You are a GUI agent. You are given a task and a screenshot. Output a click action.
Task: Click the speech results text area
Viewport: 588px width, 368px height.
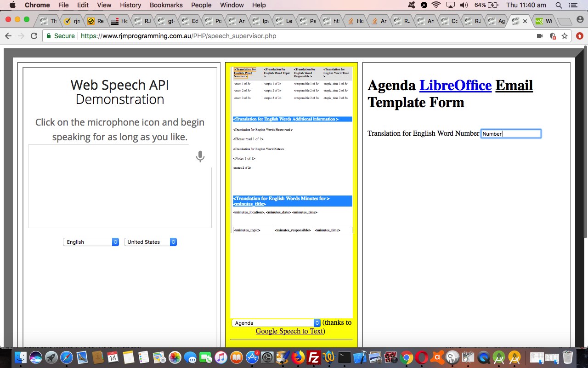119,186
